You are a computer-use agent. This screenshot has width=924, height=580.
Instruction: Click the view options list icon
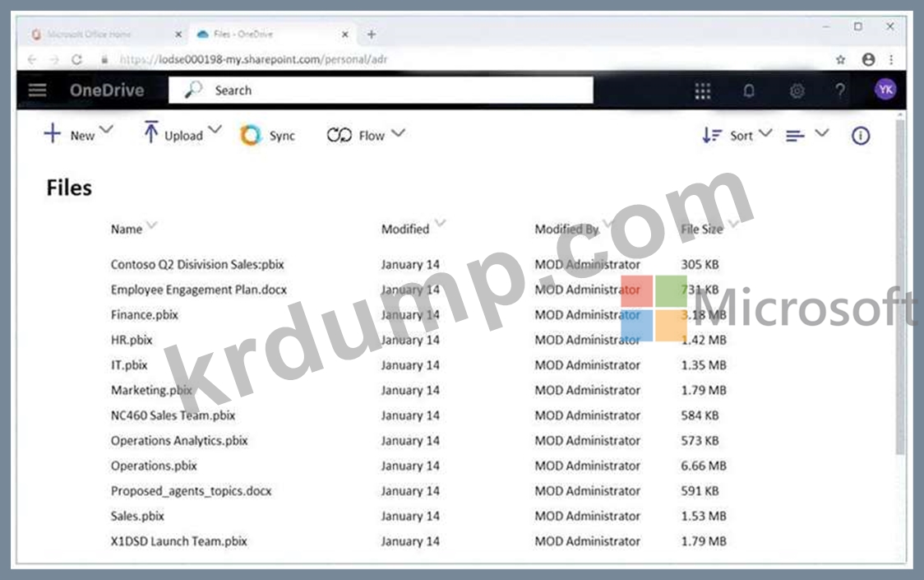pyautogui.click(x=795, y=137)
